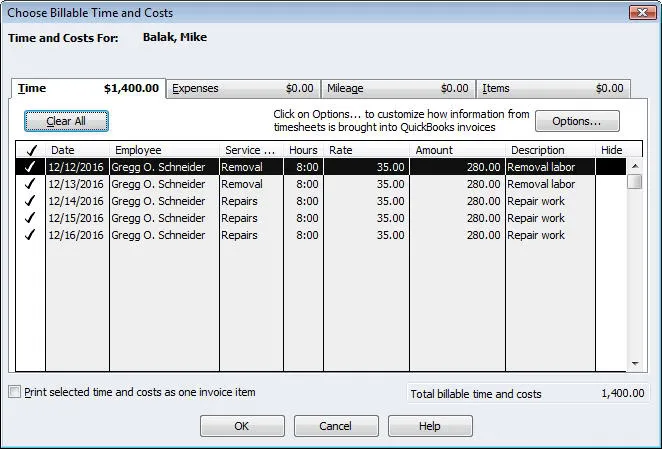Switch to the Expenses tab

pos(243,89)
